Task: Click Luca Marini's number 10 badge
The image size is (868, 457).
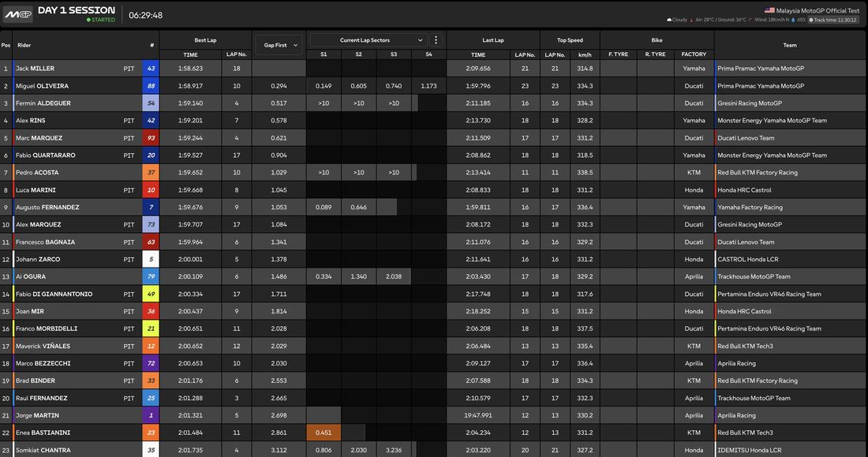Action: 151,190
